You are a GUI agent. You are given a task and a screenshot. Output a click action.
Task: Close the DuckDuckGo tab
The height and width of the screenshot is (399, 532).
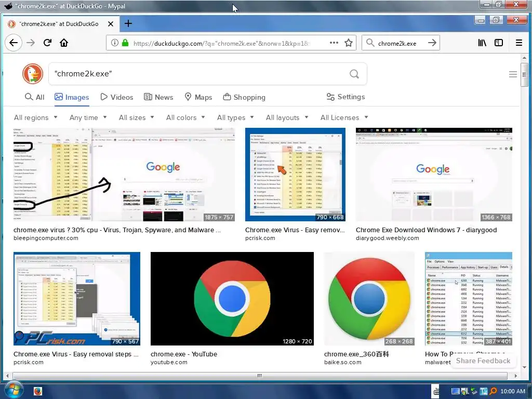coord(111,24)
